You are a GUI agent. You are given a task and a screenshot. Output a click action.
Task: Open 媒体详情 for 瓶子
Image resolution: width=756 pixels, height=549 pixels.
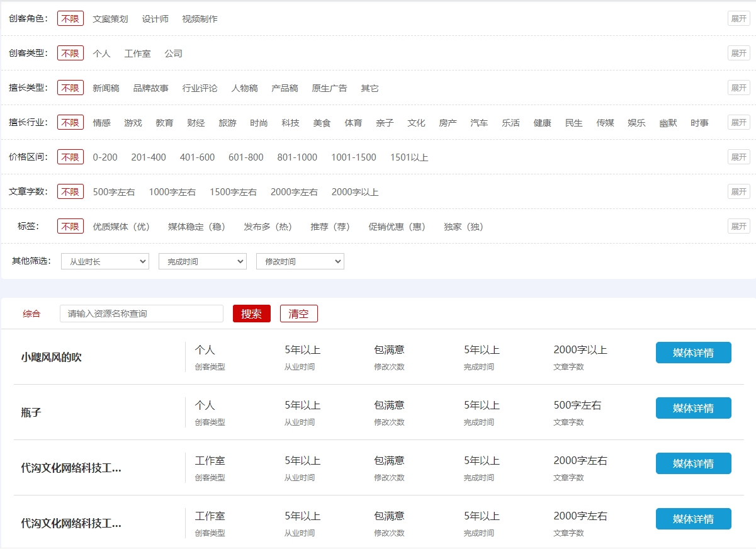pyautogui.click(x=693, y=408)
